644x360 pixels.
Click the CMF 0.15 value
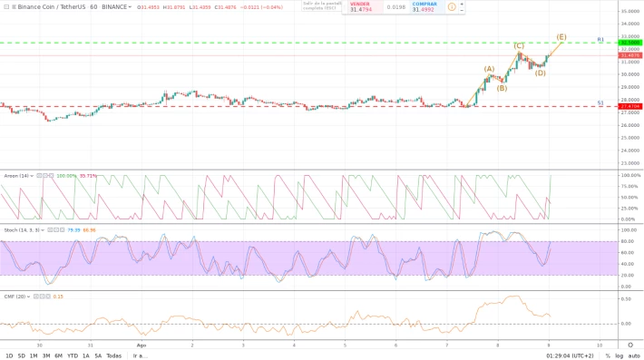(x=58, y=297)
